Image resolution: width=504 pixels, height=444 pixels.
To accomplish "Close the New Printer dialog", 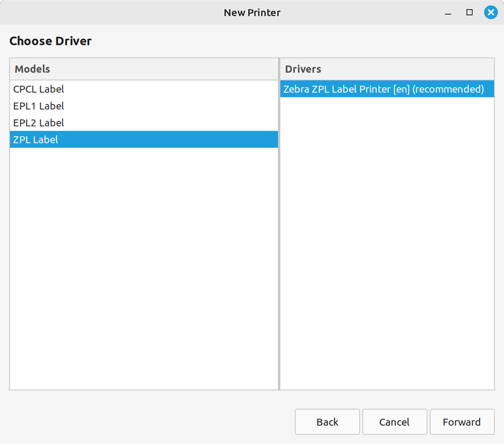I will click(490, 12).
